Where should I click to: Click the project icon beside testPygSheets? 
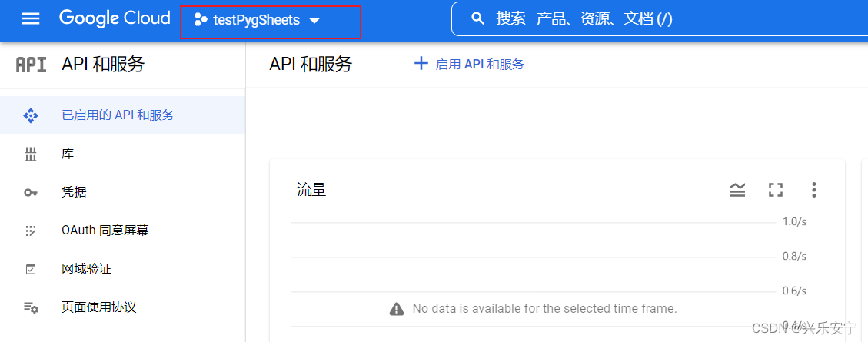(201, 21)
